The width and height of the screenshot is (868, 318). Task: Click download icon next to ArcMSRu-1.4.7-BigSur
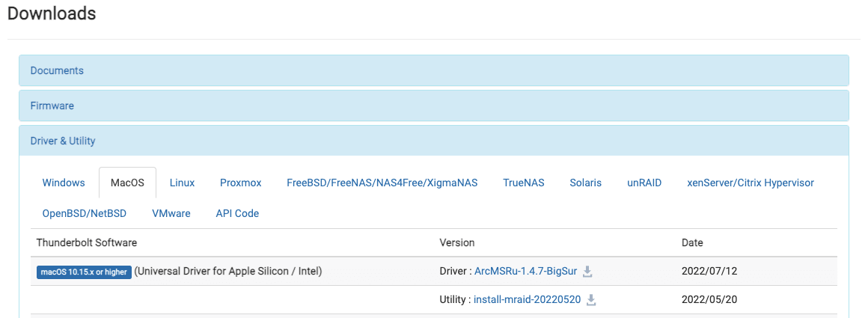587,272
